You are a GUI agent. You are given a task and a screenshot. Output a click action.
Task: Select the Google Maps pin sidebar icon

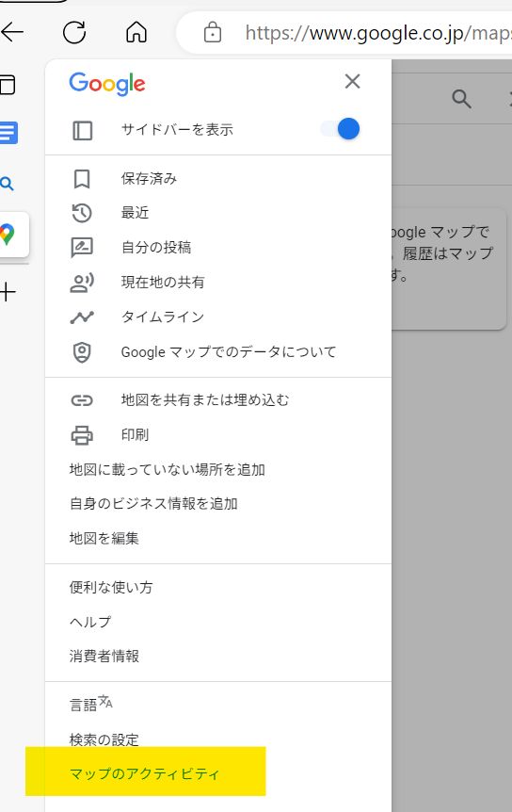coord(8,234)
